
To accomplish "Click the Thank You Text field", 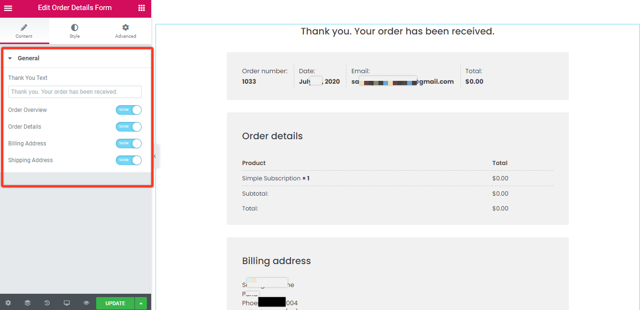I will click(x=75, y=92).
